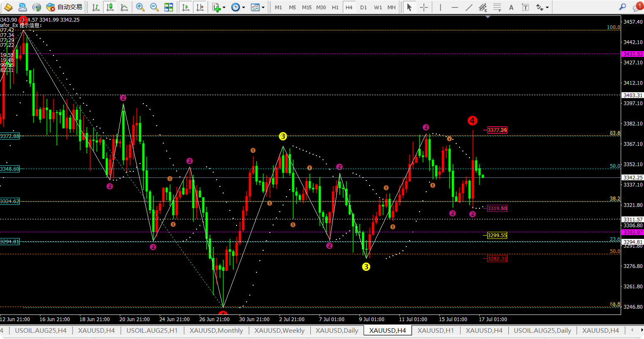Click the 17 Jul 01:00 date label
This screenshot has width=644, height=339.
[x=493, y=319]
